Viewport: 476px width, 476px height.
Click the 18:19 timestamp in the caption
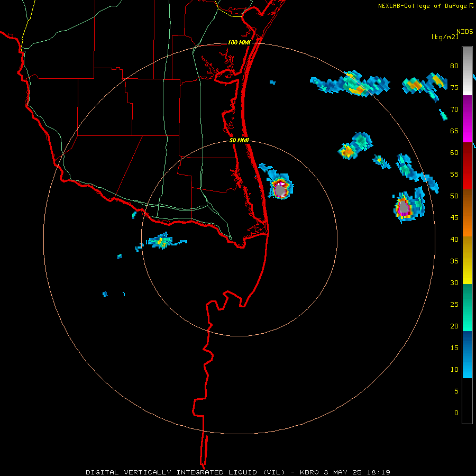[x=378, y=472]
